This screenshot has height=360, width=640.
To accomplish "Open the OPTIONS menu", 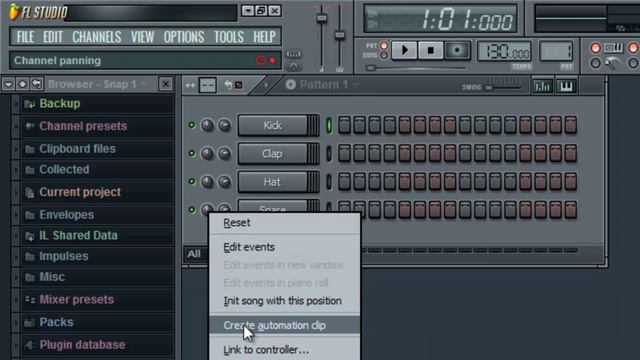I will point(184,37).
